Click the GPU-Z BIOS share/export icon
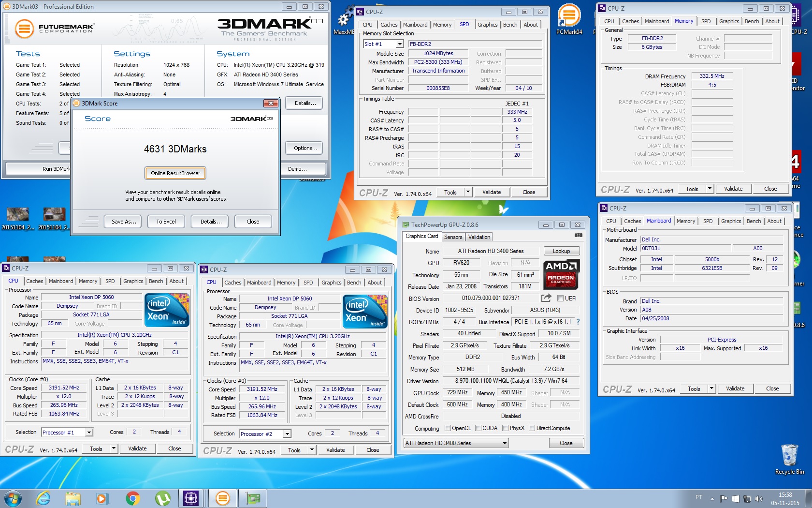The width and height of the screenshot is (812, 508). pyautogui.click(x=546, y=298)
